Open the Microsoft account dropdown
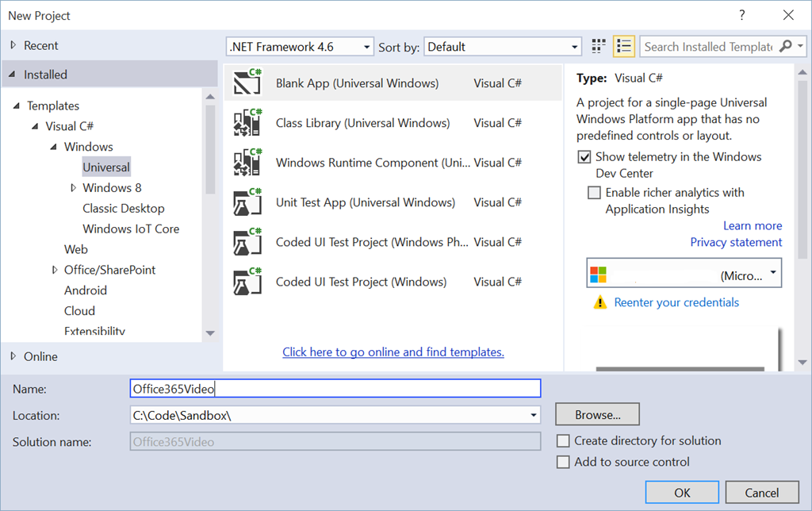This screenshot has height=511, width=812. pos(773,272)
